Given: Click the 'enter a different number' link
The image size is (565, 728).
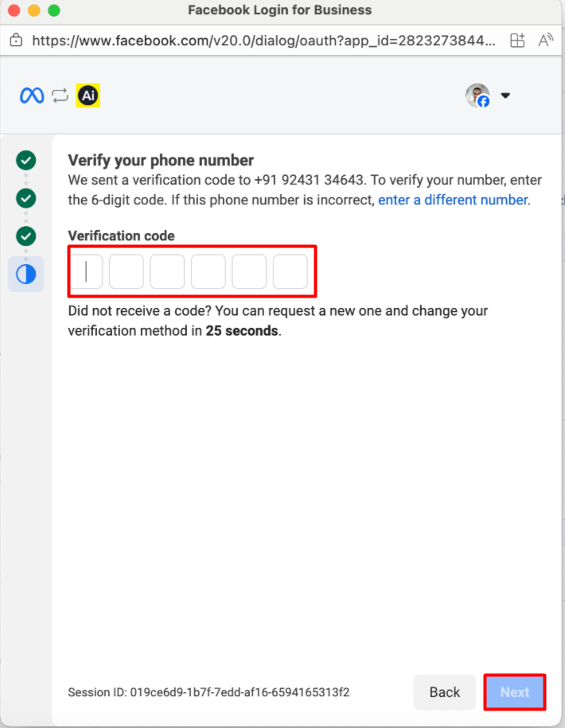Looking at the screenshot, I should tap(452, 200).
